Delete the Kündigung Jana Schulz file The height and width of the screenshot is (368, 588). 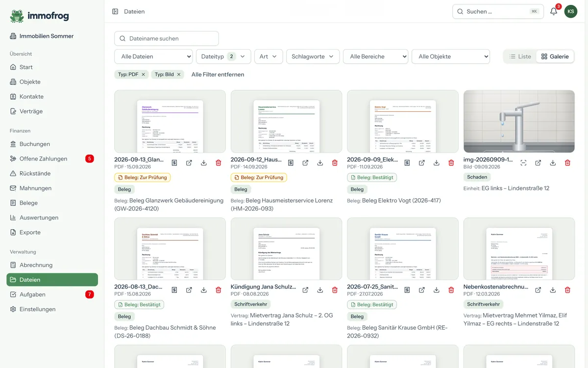pyautogui.click(x=335, y=290)
